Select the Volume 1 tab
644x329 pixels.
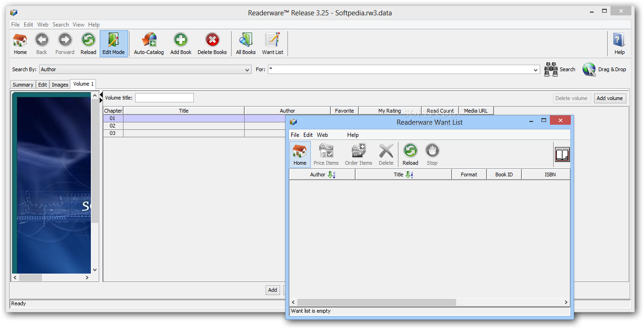pos(83,84)
